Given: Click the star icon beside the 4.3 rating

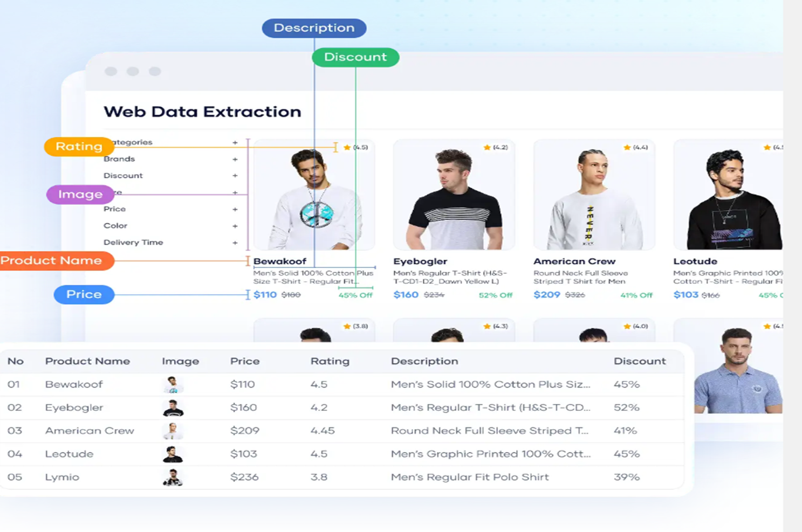Looking at the screenshot, I should (487, 326).
